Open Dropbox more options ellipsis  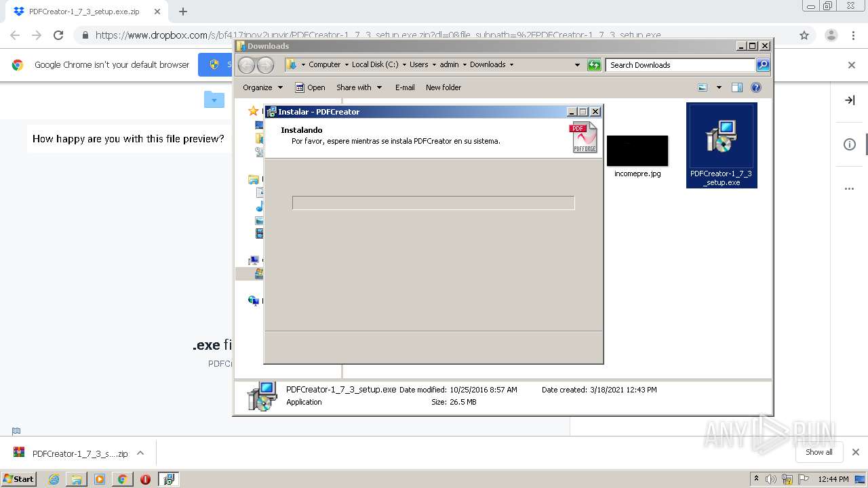click(850, 189)
